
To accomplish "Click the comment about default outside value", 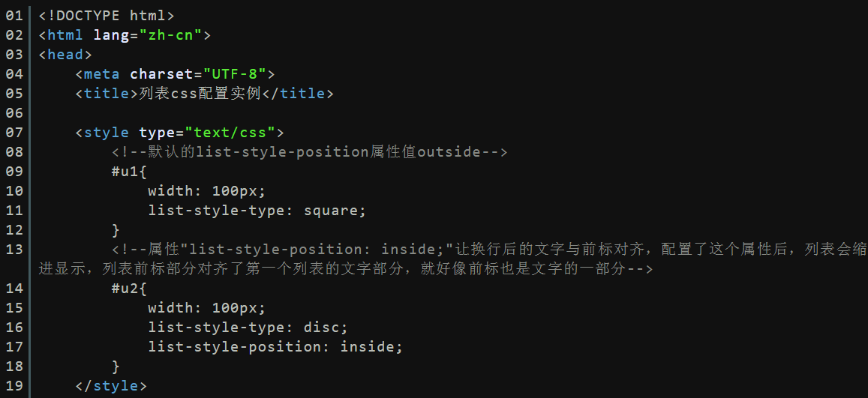I will [x=309, y=152].
